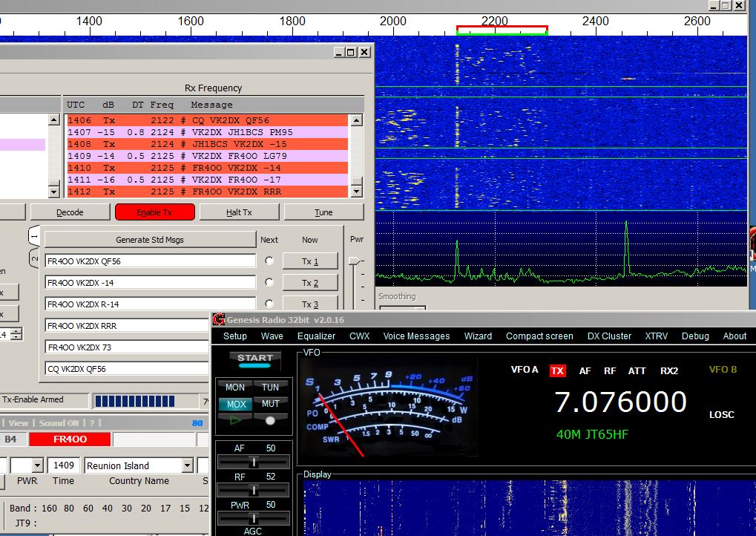Viewport: 756px width, 536px height.
Task: Click the RX2 indicator
Action: (668, 370)
